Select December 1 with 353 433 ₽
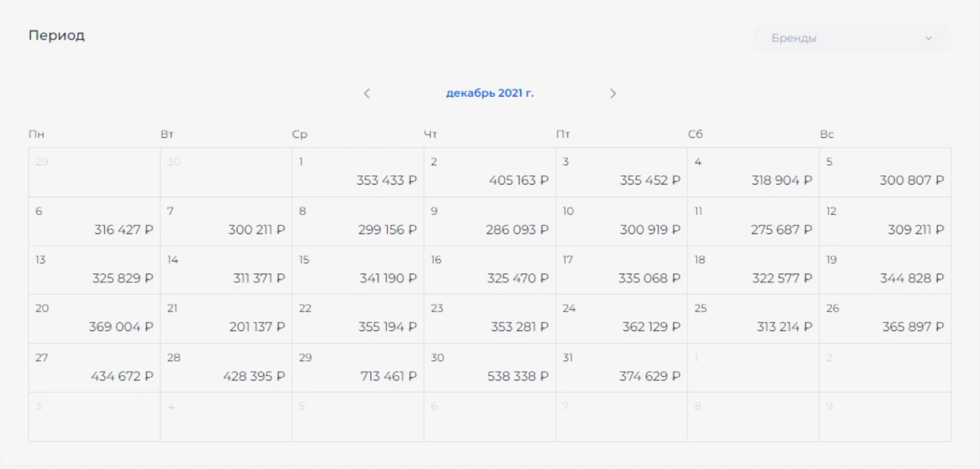Screen dimensions: 980x469 [x=358, y=172]
